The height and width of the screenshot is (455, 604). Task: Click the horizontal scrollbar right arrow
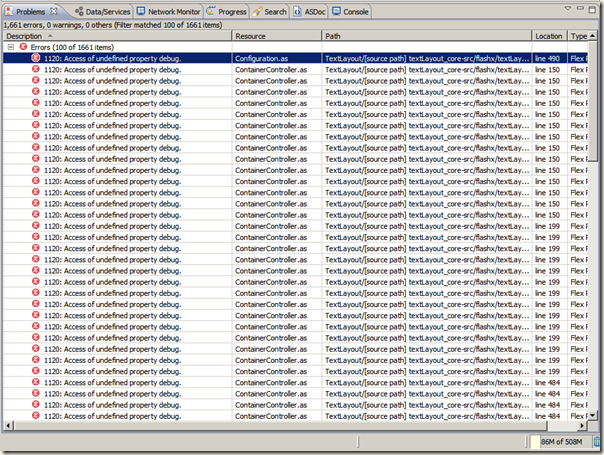pyautogui.click(x=583, y=426)
